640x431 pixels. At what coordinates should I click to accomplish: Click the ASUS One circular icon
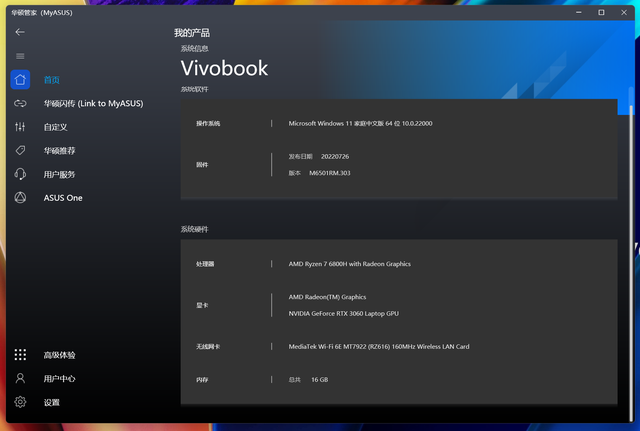tap(20, 198)
